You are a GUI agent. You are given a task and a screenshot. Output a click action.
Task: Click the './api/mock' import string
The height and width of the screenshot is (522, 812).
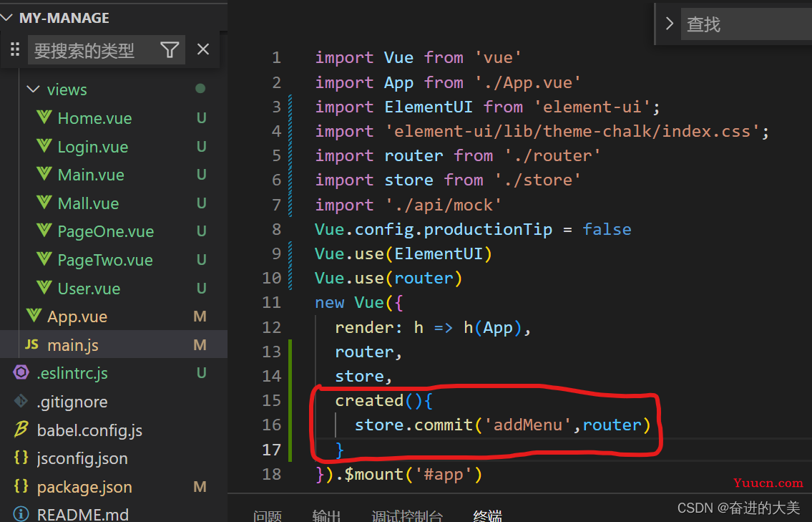point(444,206)
